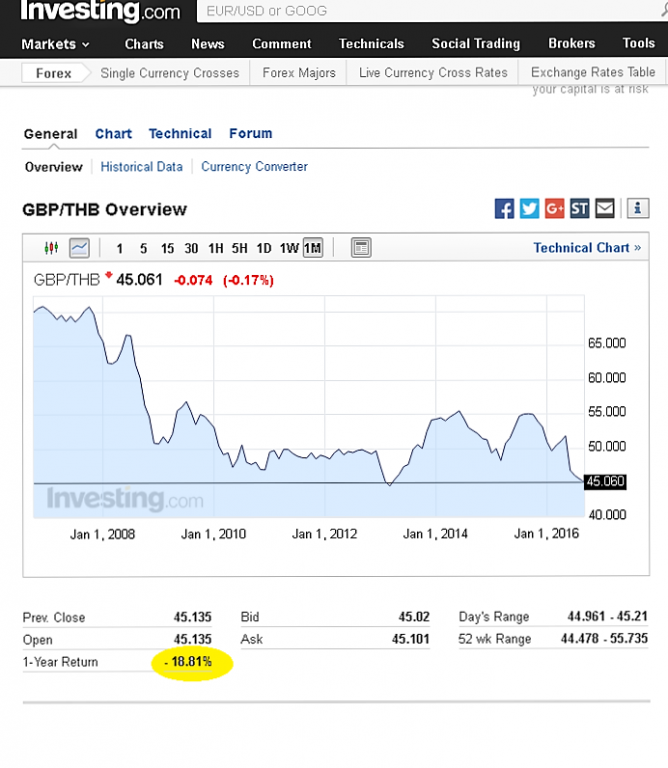Share overview on Twitter
Screen dimensions: 668x768
tap(530, 208)
